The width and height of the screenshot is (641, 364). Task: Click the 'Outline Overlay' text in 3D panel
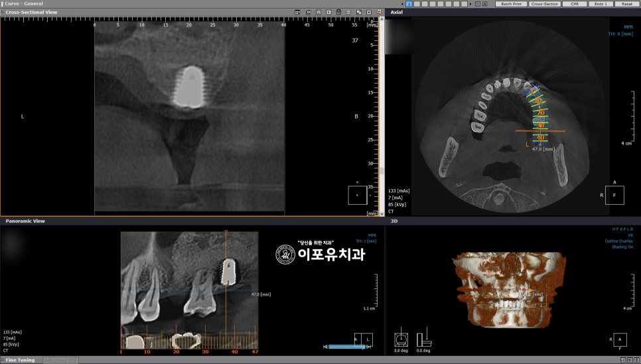[x=619, y=241]
